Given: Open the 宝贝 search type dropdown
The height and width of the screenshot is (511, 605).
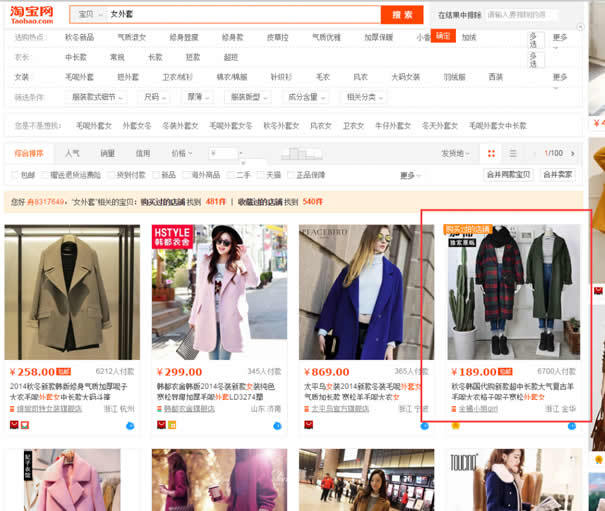Looking at the screenshot, I should click(87, 15).
